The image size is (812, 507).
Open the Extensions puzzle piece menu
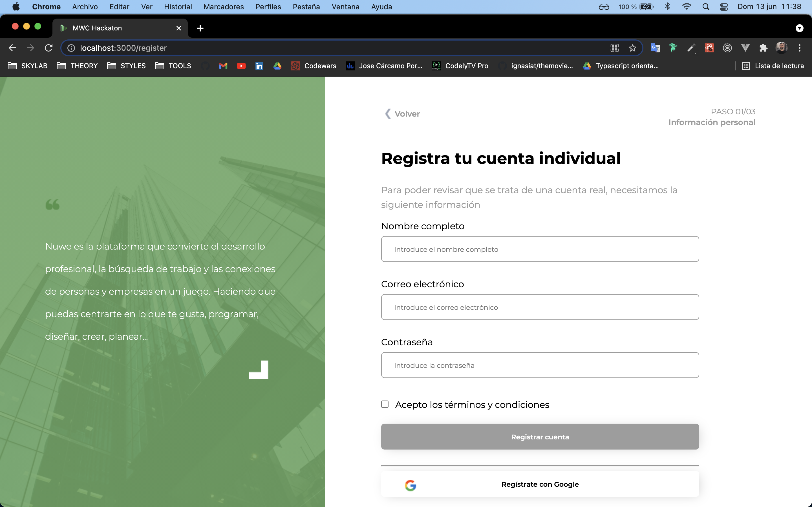tap(763, 48)
